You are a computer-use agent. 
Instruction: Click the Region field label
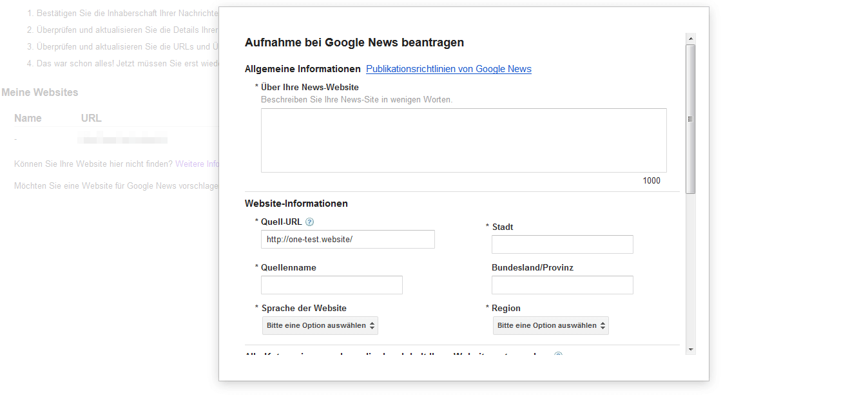pos(506,308)
